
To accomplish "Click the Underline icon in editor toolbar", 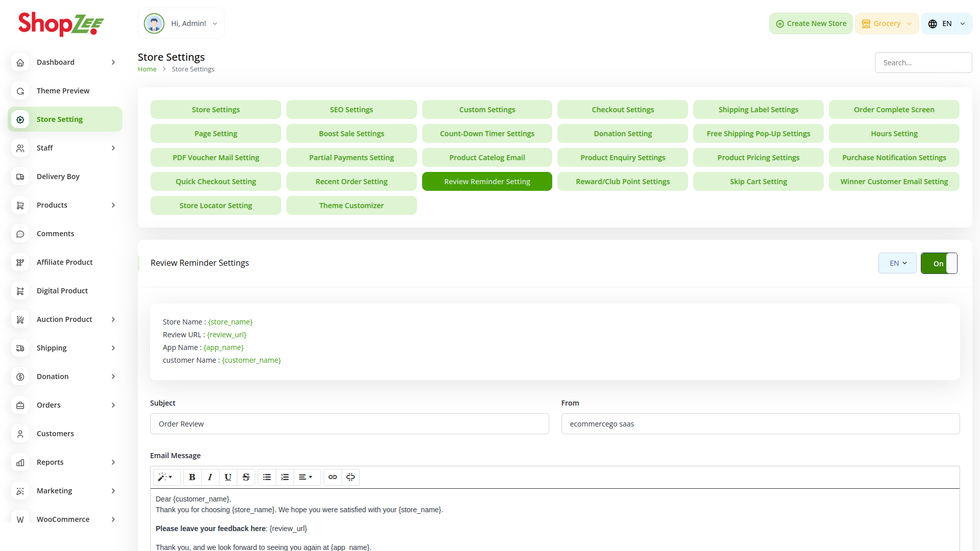I will coord(228,477).
